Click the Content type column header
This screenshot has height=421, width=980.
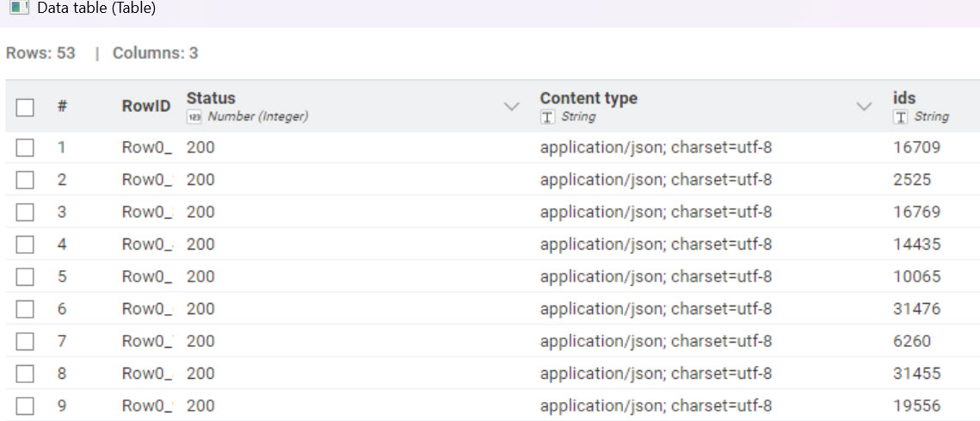click(589, 98)
